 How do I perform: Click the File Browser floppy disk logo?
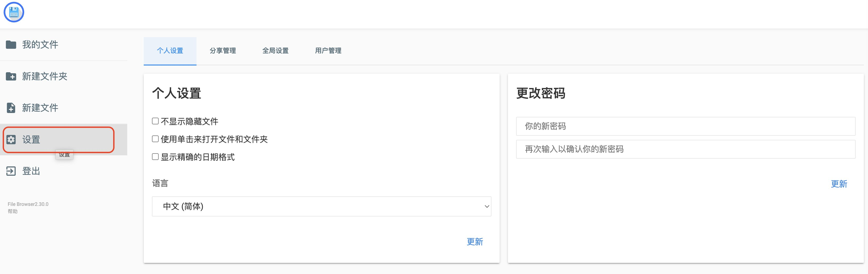point(14,12)
